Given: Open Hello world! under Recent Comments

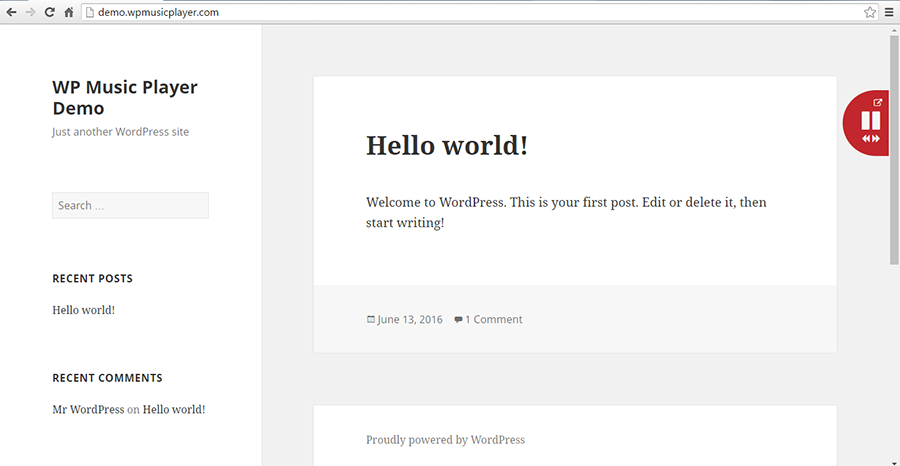Looking at the screenshot, I should 174,410.
